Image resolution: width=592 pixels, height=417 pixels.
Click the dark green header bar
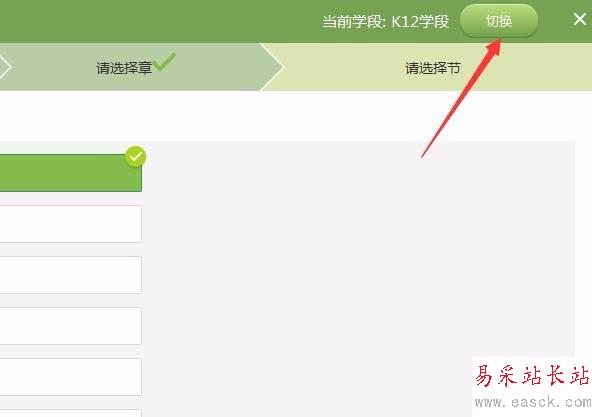(159, 21)
